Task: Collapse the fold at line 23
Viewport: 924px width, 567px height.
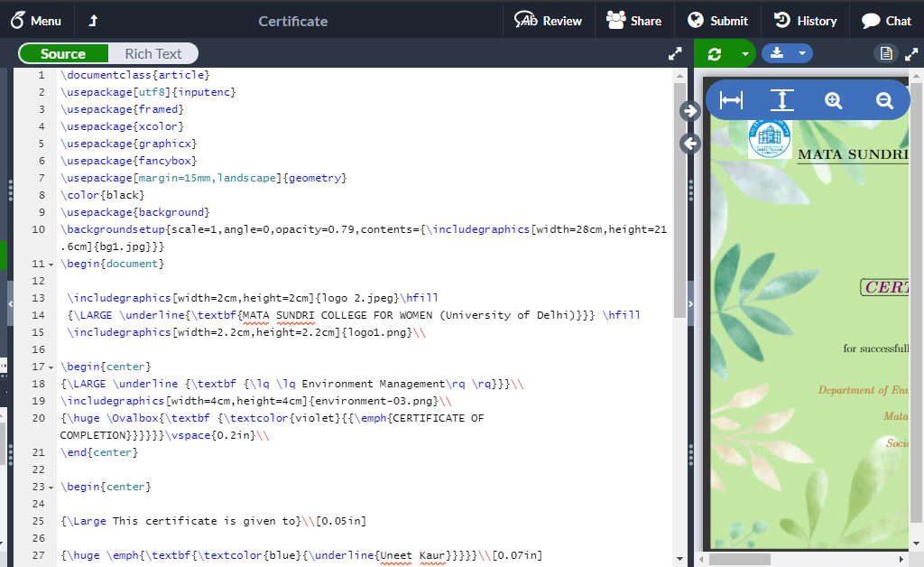Action: tap(51, 488)
